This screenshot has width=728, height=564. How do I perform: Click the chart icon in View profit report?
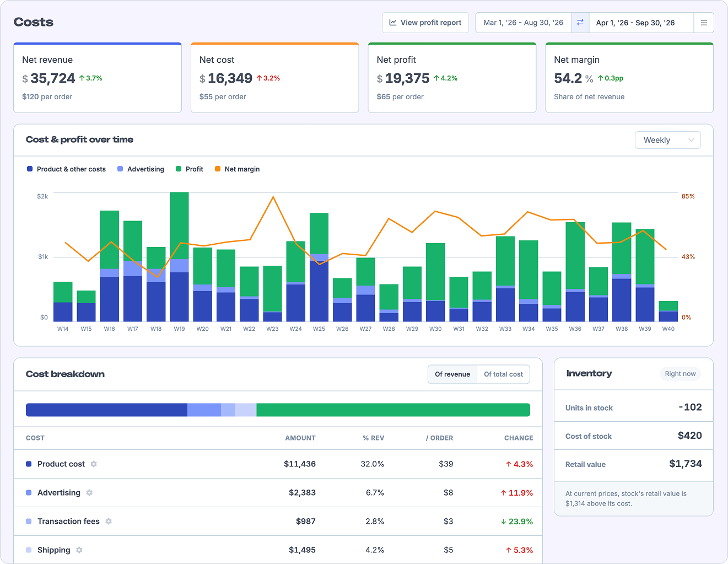coord(393,23)
